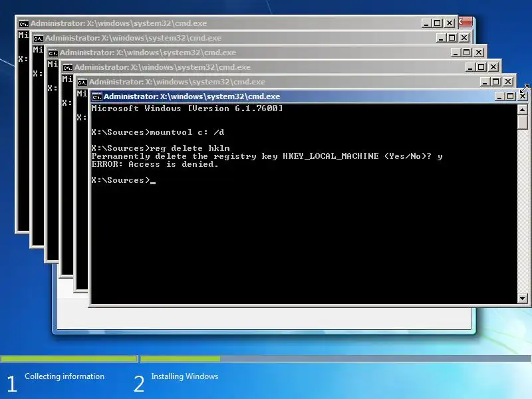Maximize the second-from-back cmd window
Image resolution: width=532 pixels, height=399 pixels.
pos(452,38)
